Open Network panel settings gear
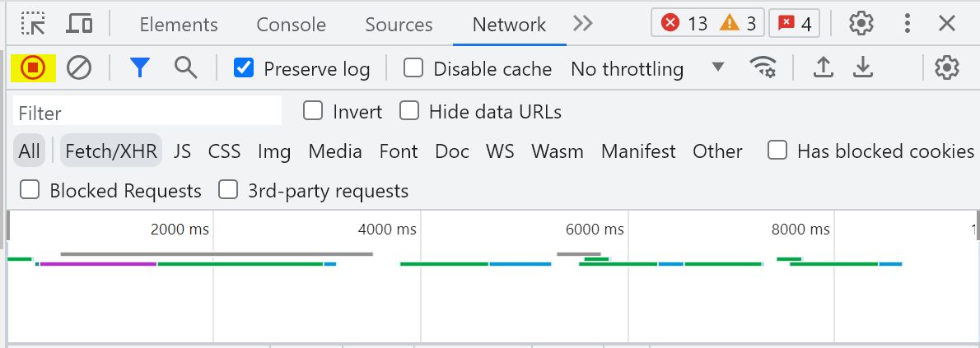The height and width of the screenshot is (348, 980). (x=947, y=67)
